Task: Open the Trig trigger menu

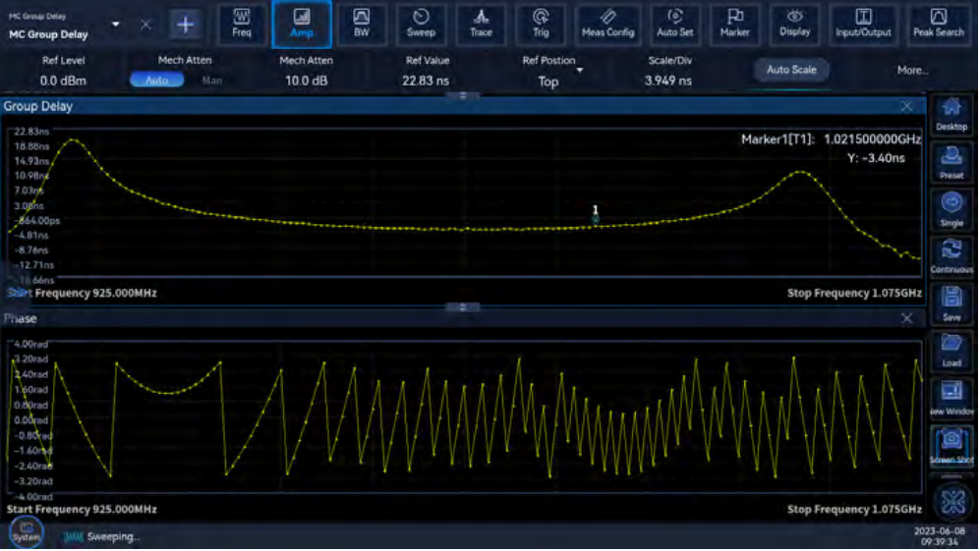Action: click(541, 24)
